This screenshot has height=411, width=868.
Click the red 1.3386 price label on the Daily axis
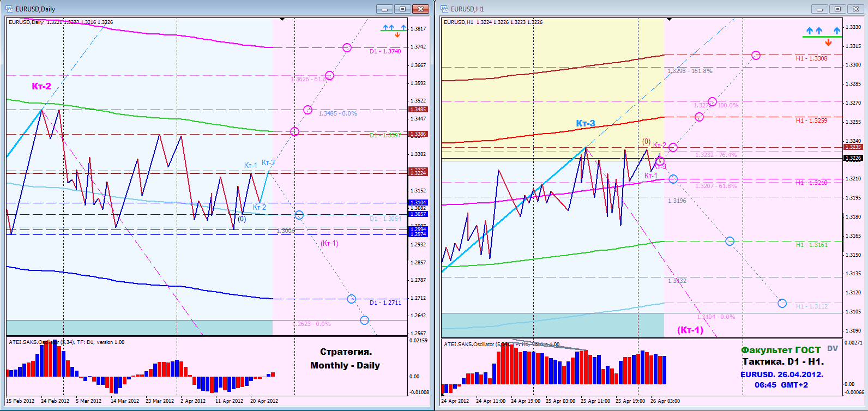pos(418,134)
